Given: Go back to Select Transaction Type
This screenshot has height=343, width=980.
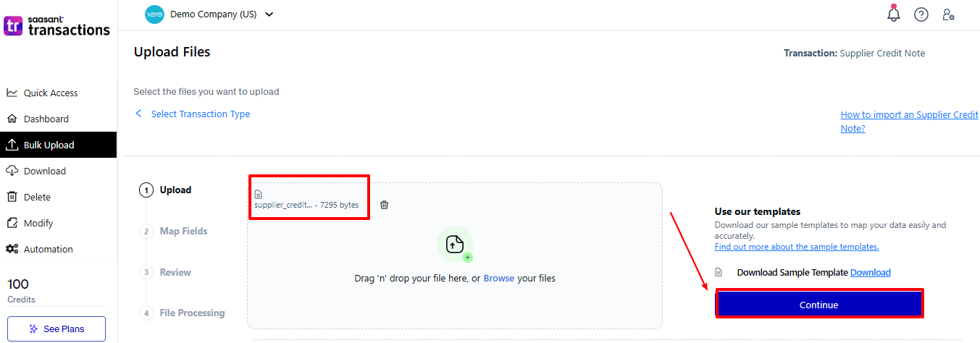Looking at the screenshot, I should click(x=200, y=114).
